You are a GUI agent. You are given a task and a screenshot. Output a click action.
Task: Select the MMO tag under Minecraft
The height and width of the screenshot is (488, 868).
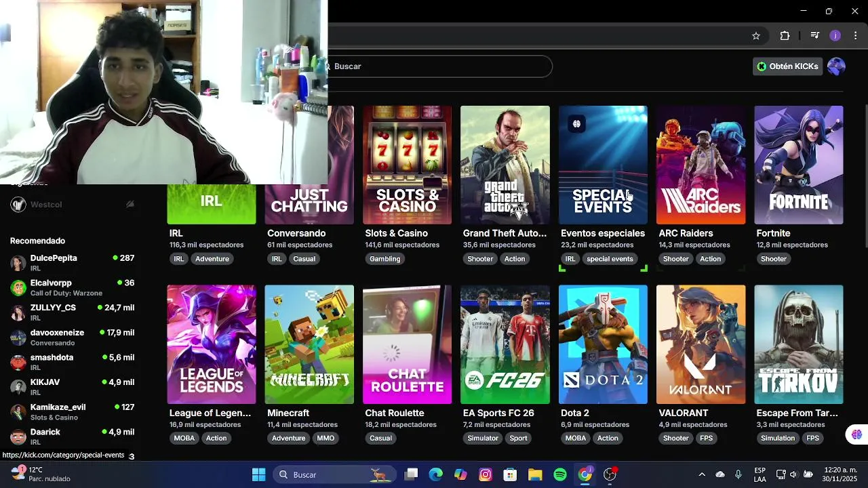[x=325, y=439]
